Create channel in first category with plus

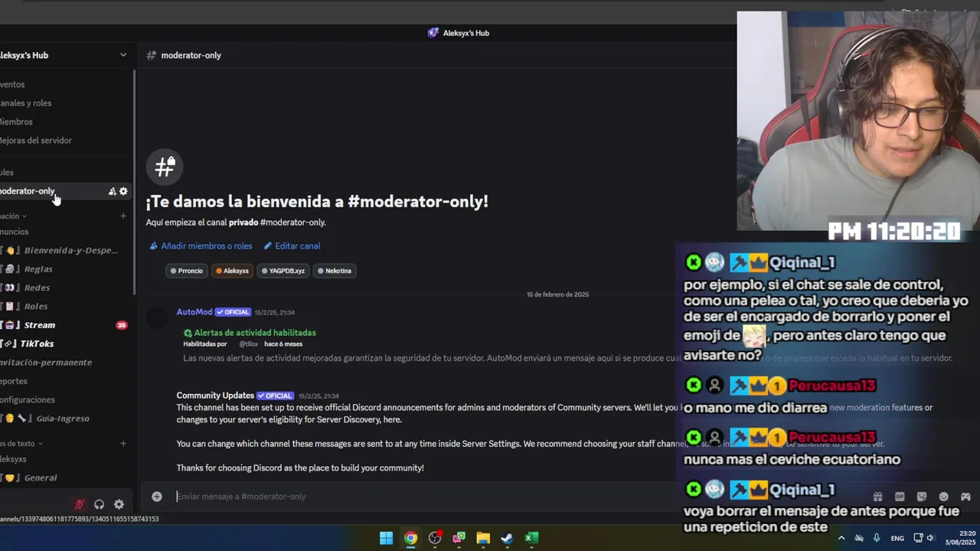pos(123,216)
